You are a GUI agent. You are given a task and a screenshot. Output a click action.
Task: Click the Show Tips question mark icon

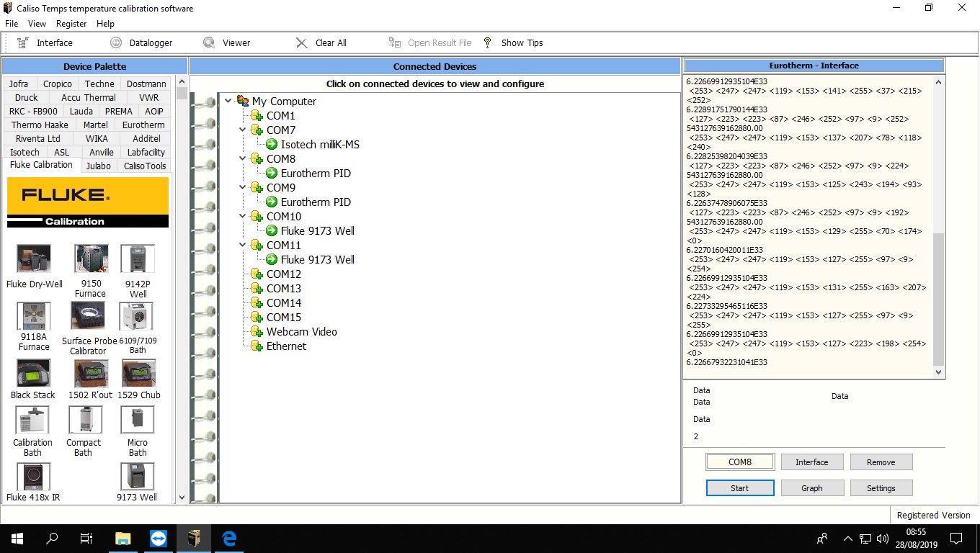click(488, 42)
